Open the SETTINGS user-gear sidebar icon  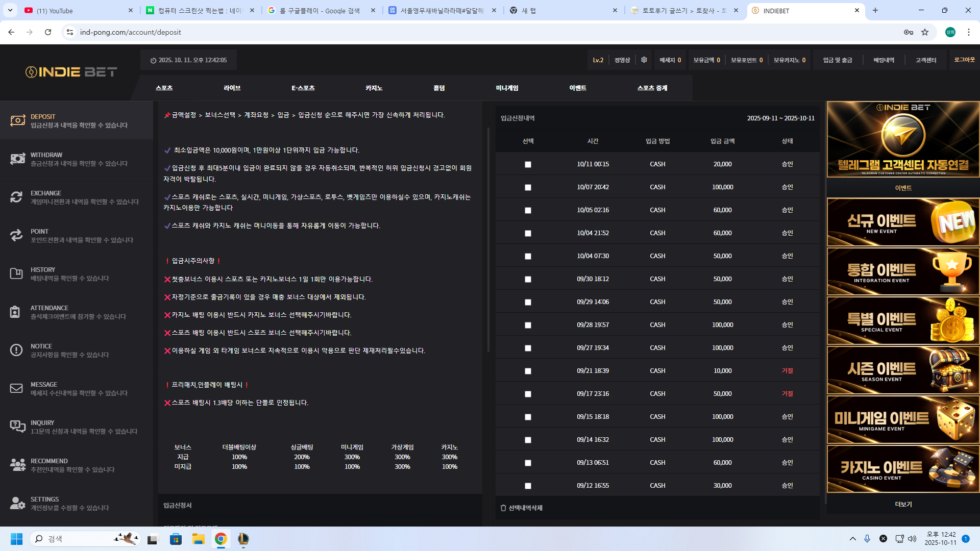click(17, 503)
